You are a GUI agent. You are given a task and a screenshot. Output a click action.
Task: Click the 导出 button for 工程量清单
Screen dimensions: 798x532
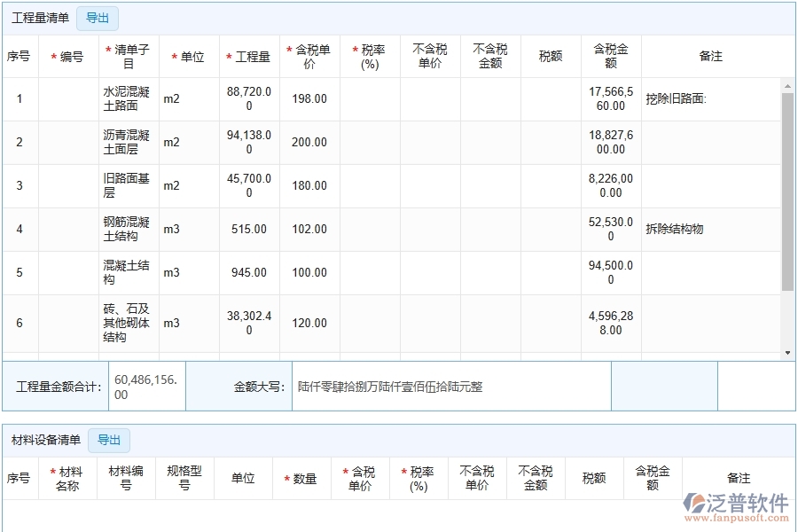(x=98, y=18)
